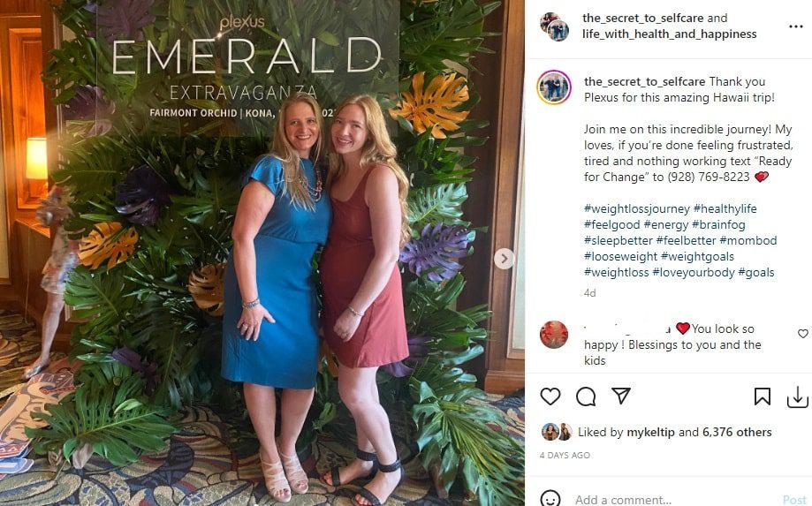The height and width of the screenshot is (506, 812).
Task: View the 6,376 others likes list
Action: click(737, 432)
